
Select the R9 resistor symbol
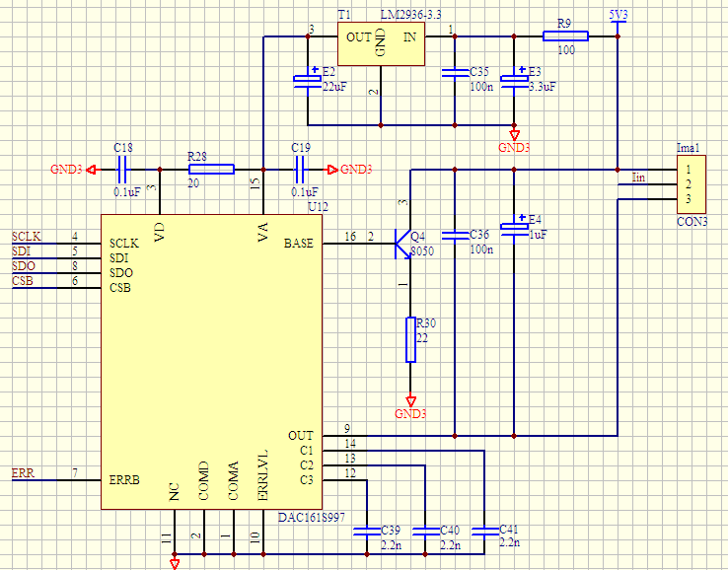coord(565,36)
